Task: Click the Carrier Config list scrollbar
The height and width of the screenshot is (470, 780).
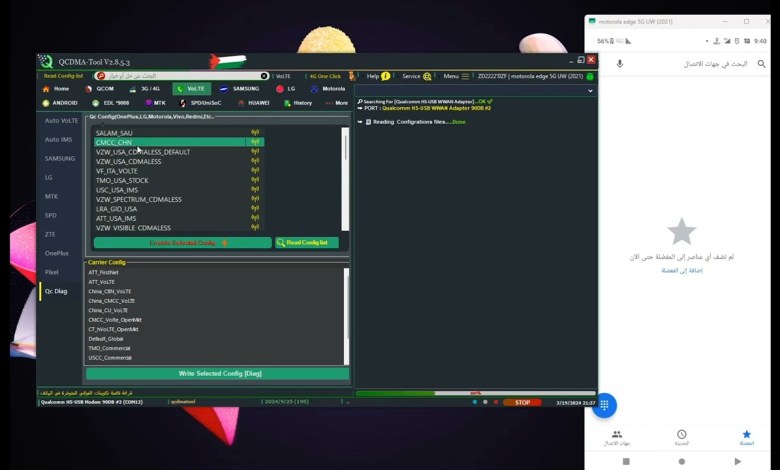Action: coord(346,316)
